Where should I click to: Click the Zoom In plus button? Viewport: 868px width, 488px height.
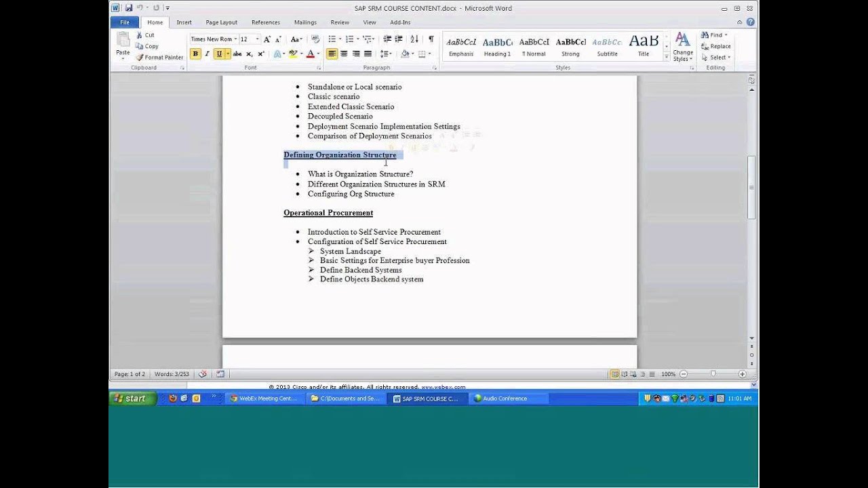(x=742, y=374)
